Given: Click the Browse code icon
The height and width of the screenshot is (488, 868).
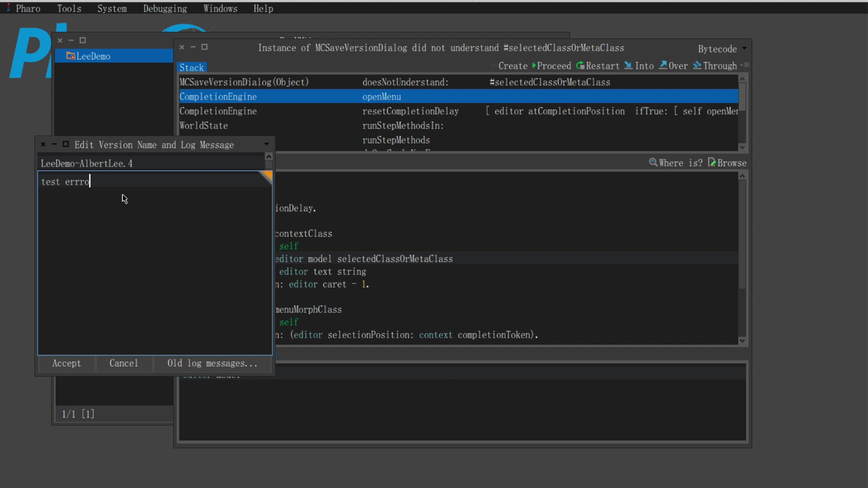Looking at the screenshot, I should 712,163.
